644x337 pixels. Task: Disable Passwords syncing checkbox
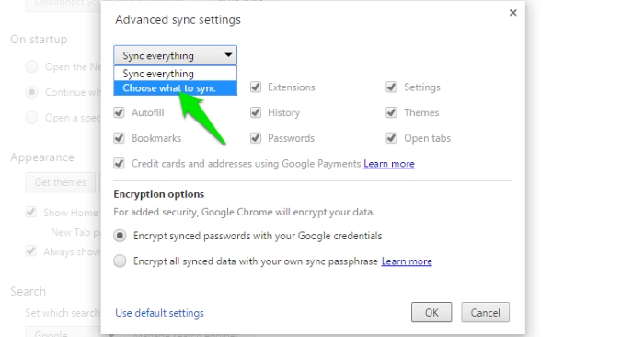[256, 138]
